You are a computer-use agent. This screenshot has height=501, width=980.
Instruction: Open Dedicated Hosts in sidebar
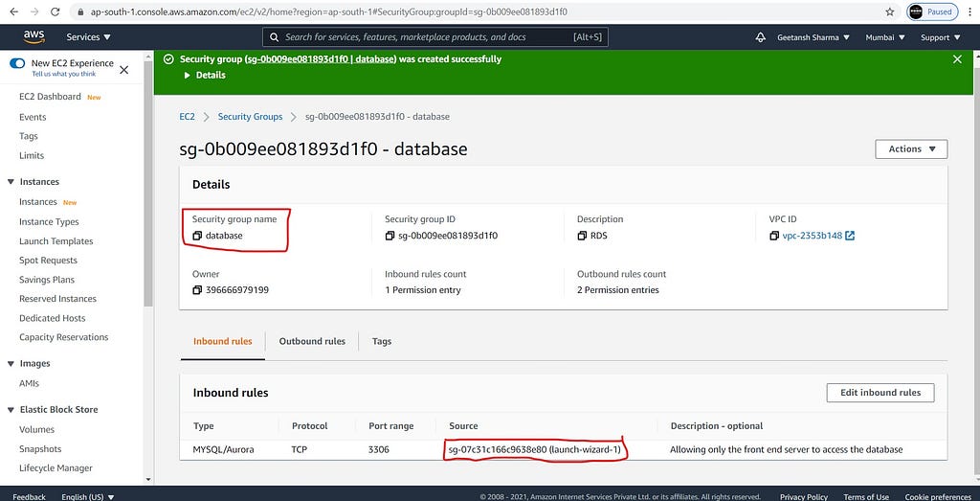point(52,318)
